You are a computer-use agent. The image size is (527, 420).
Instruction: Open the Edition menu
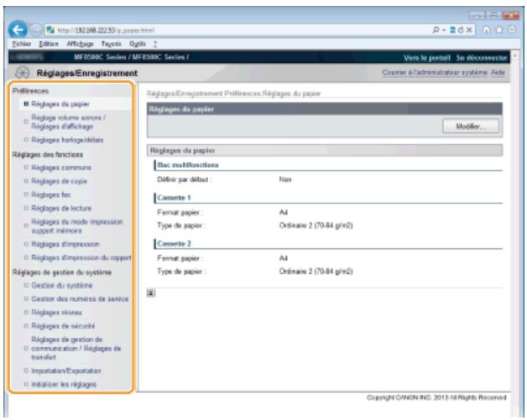pyautogui.click(x=49, y=44)
